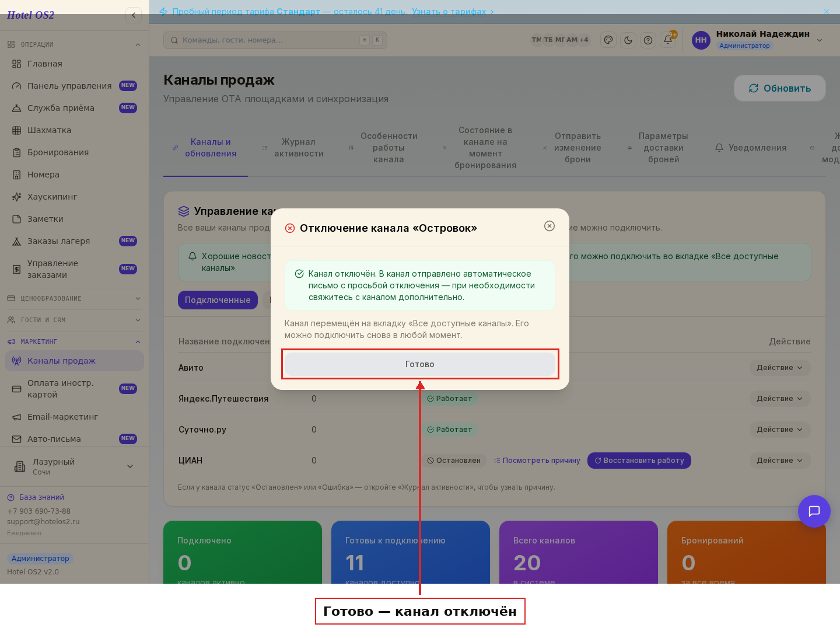Open the chat support bubble
840x638 pixels.
click(814, 511)
